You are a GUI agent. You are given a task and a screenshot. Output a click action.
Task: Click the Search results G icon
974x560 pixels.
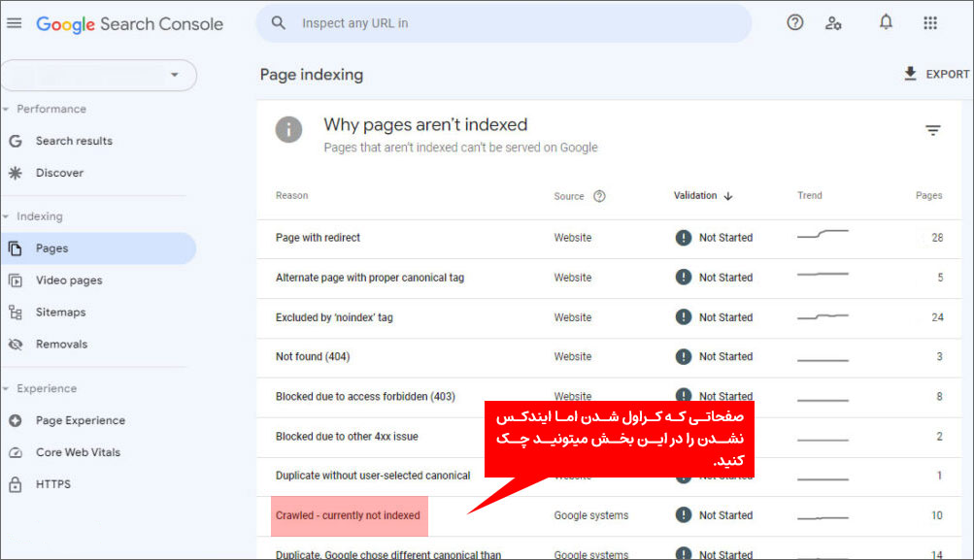tap(16, 141)
